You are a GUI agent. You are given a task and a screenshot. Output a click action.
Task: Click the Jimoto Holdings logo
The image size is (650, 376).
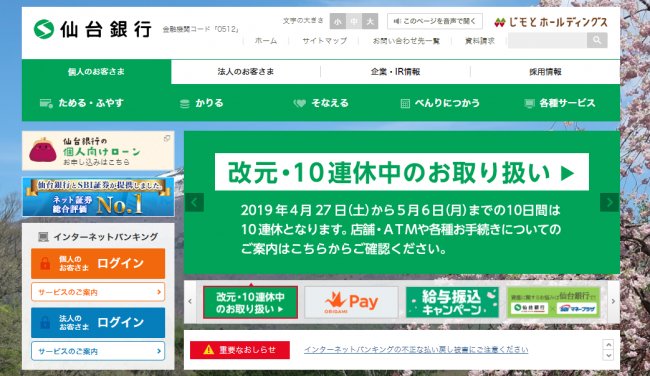pyautogui.click(x=551, y=22)
